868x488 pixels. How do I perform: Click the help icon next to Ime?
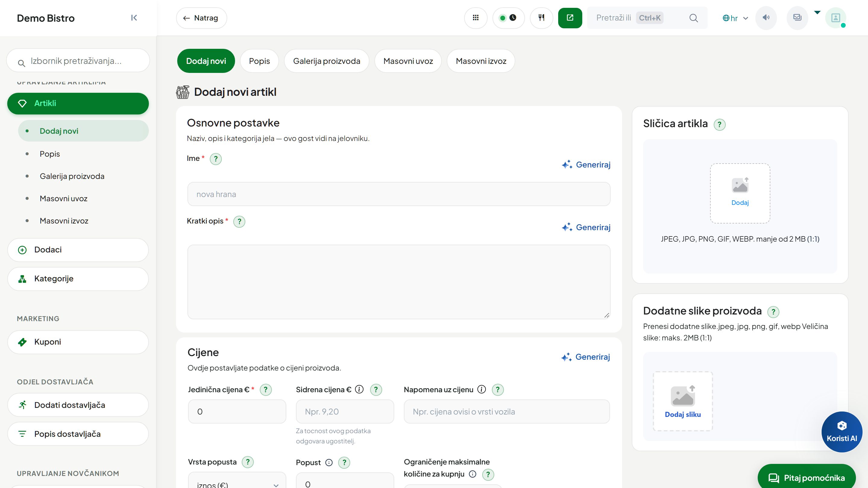click(216, 159)
